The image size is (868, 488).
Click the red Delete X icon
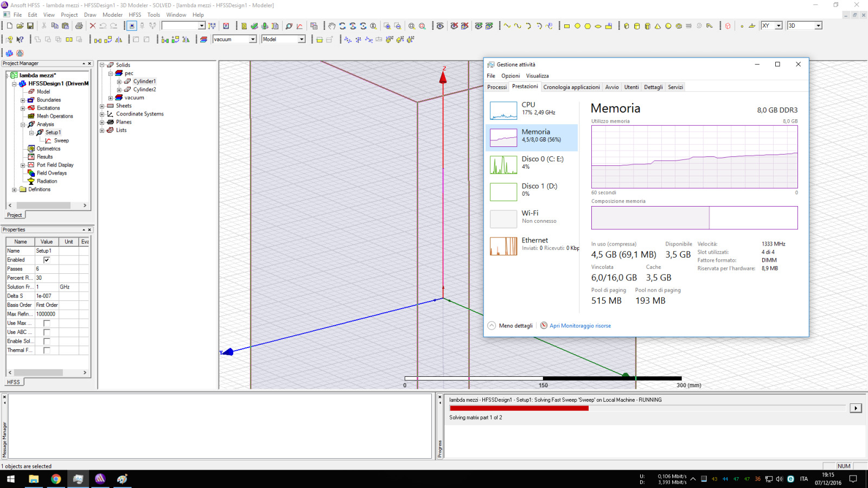tap(92, 26)
